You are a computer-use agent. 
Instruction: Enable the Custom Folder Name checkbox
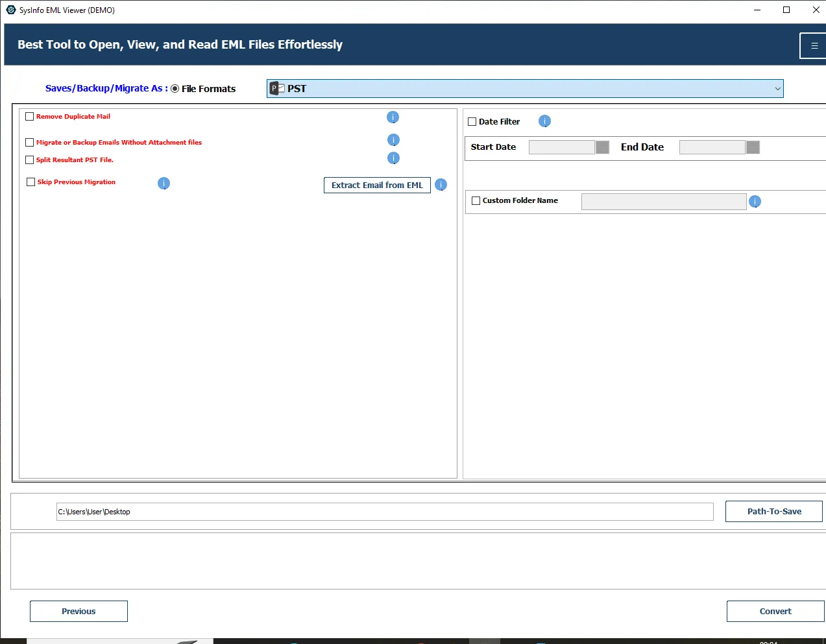pos(476,201)
